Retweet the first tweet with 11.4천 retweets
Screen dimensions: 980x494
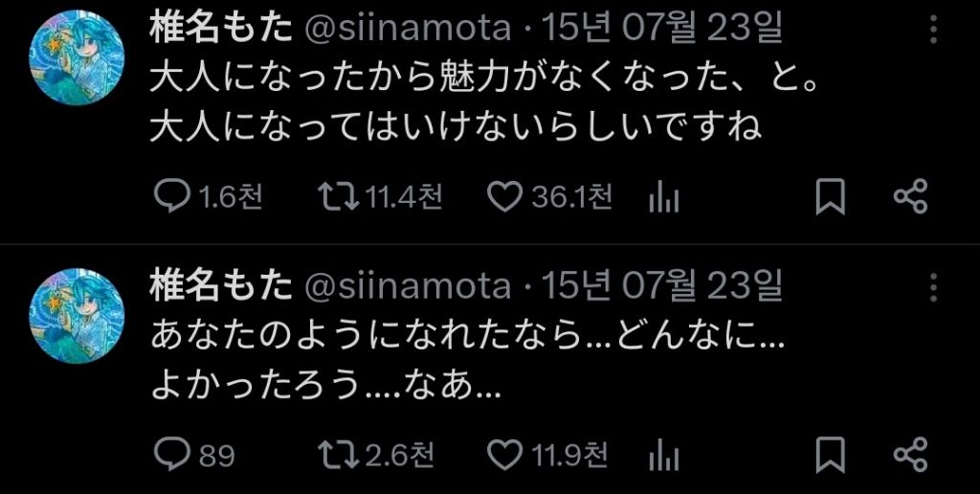[339, 197]
